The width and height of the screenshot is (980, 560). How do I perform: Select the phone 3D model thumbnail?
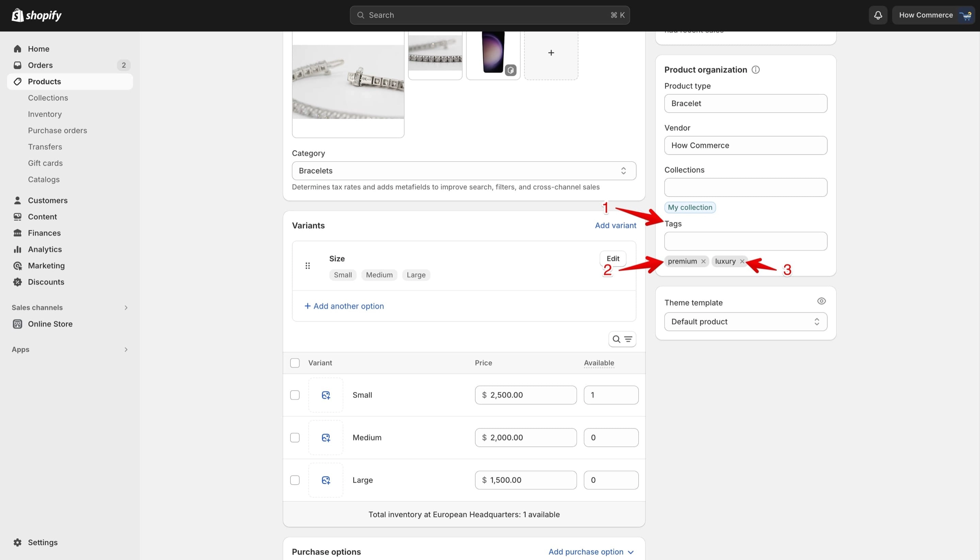point(493,53)
